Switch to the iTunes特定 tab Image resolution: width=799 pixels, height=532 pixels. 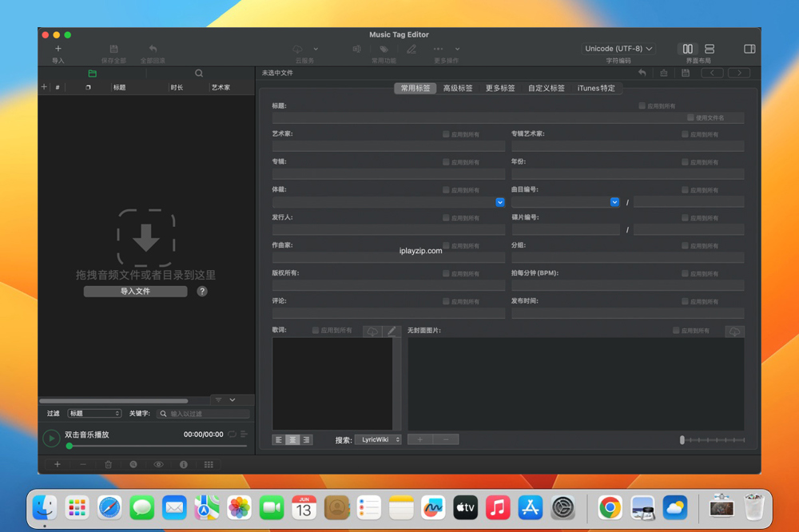tap(596, 88)
